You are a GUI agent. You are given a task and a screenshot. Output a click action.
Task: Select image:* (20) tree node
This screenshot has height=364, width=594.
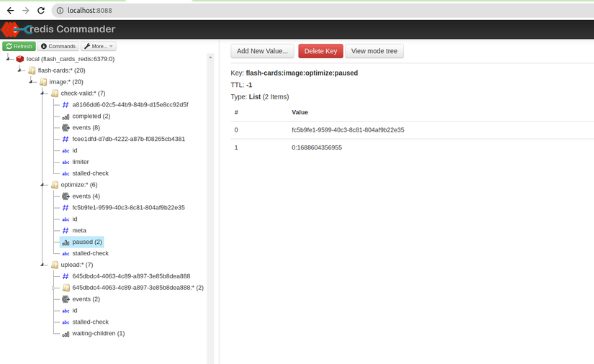(x=66, y=82)
